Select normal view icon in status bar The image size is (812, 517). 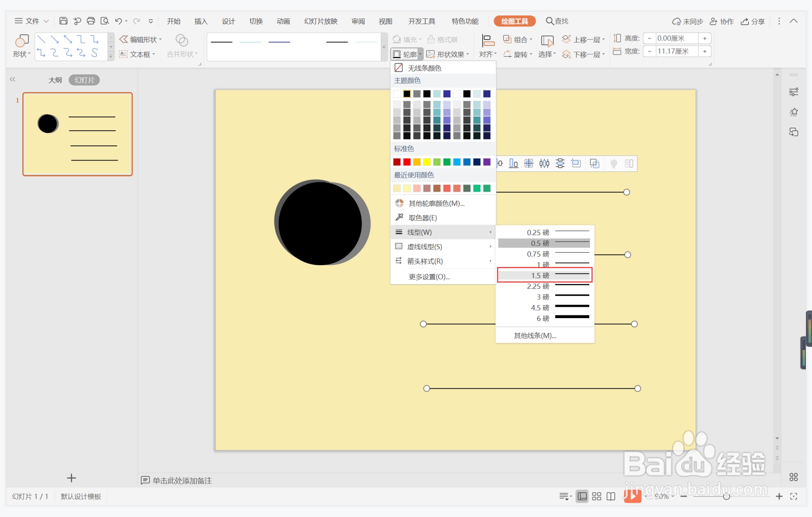582,496
